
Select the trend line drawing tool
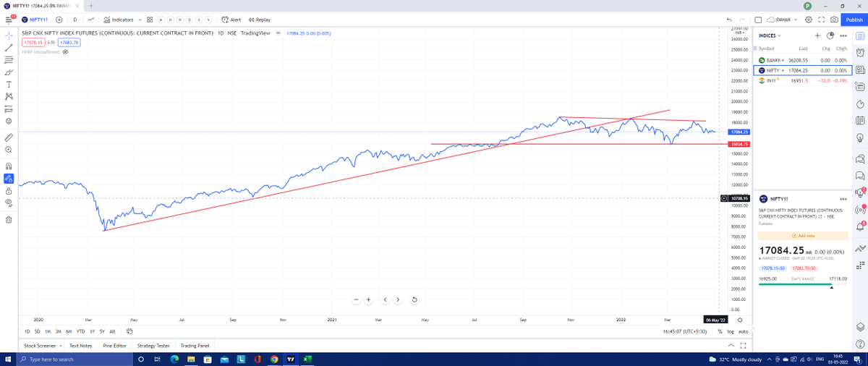(9, 47)
